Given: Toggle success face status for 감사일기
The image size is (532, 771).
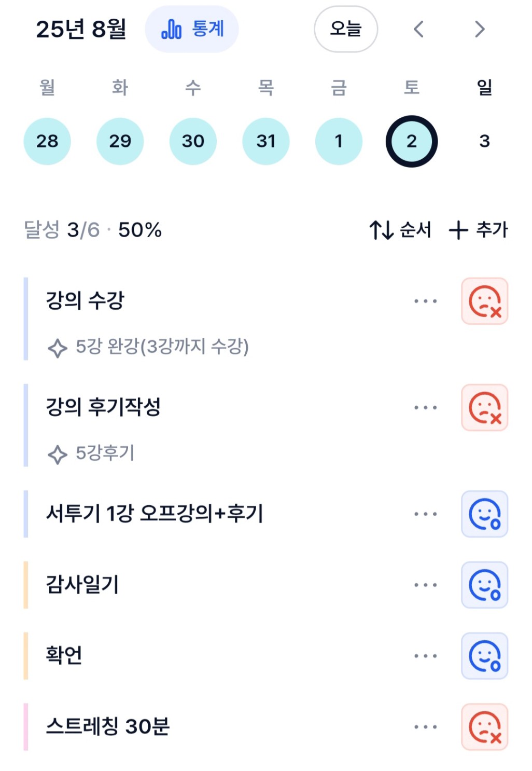Looking at the screenshot, I should click(485, 585).
